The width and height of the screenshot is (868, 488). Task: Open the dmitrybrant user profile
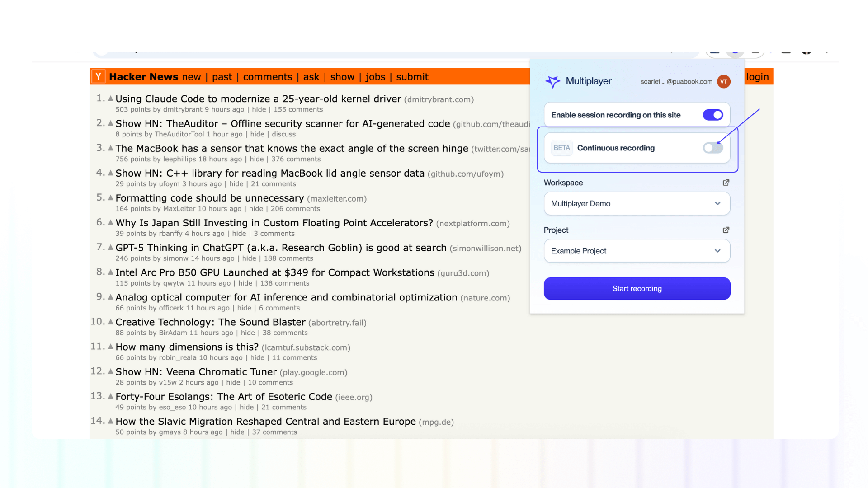(183, 109)
